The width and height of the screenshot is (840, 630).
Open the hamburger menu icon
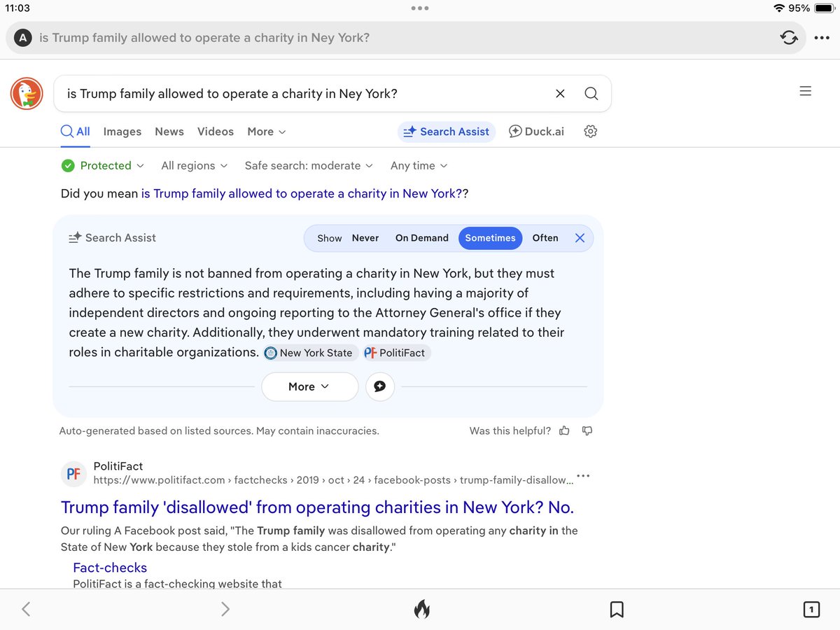(806, 91)
